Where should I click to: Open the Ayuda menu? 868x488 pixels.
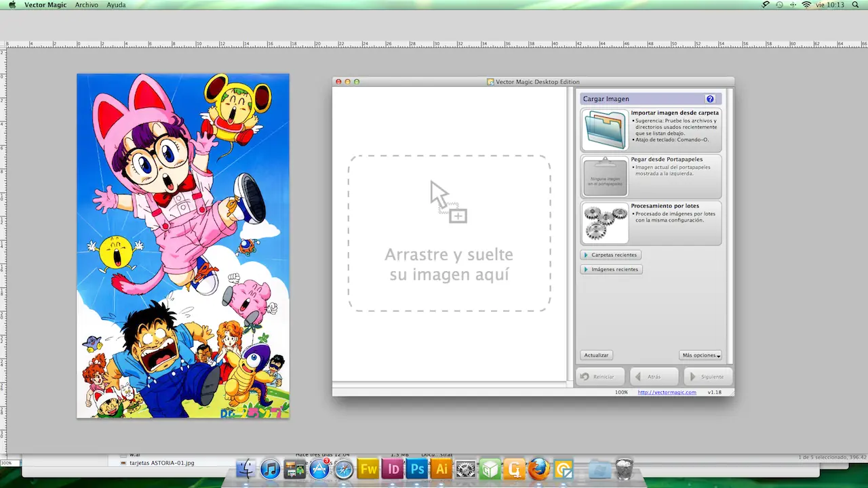tap(116, 5)
